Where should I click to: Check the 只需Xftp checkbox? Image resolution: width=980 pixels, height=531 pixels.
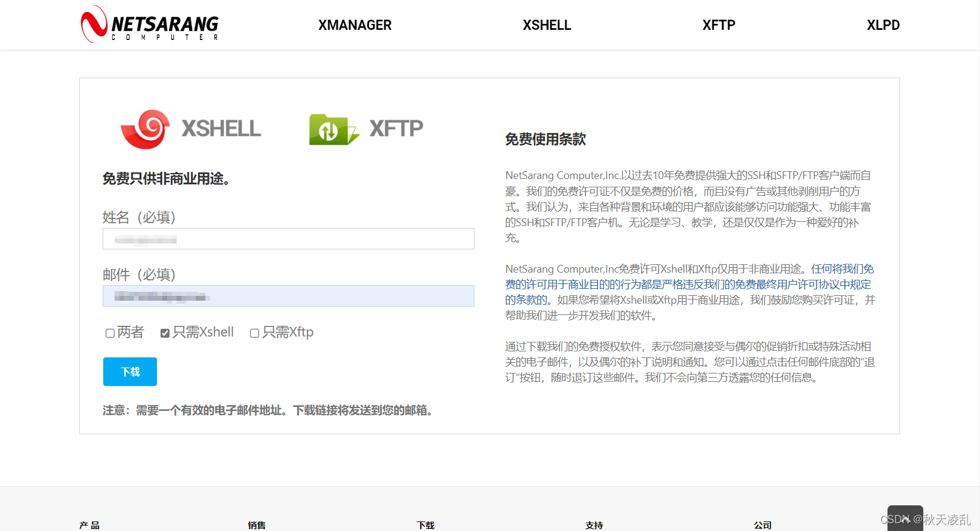[x=254, y=333]
